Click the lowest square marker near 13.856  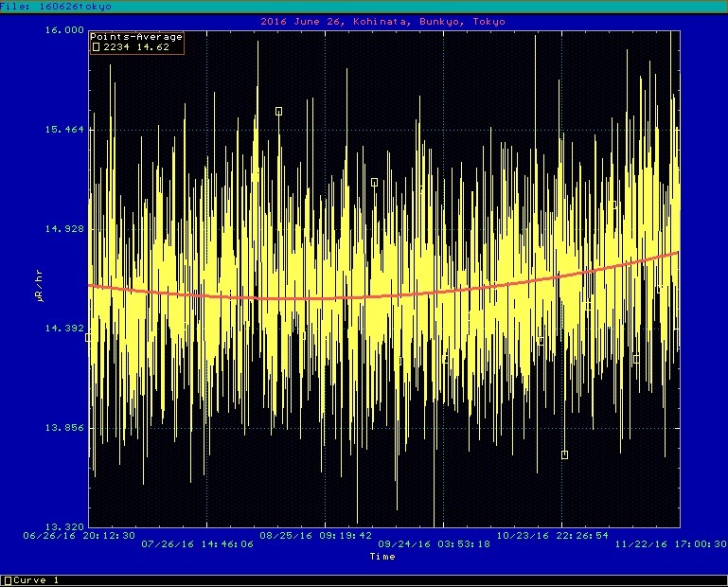(x=564, y=454)
